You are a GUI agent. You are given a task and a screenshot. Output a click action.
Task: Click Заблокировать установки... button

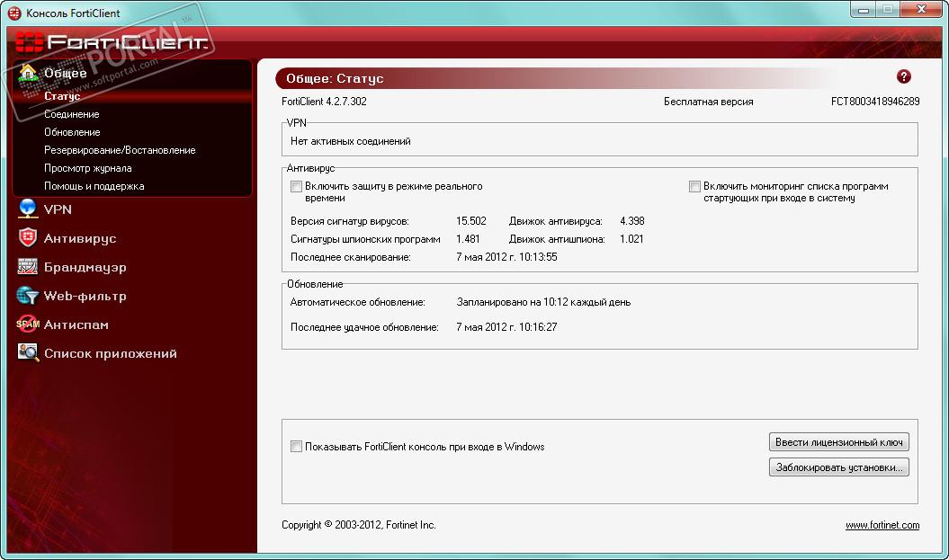pyautogui.click(x=839, y=467)
